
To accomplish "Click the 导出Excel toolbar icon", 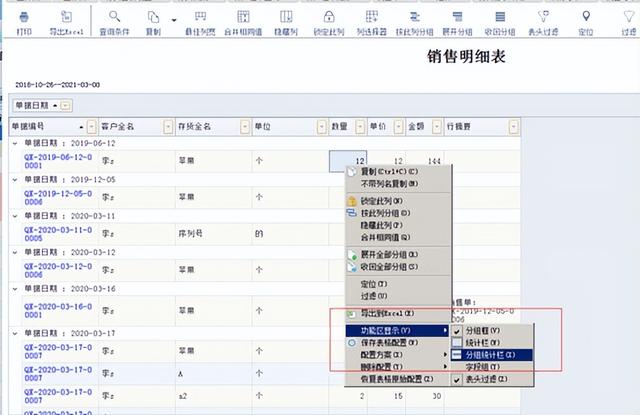I will [68, 20].
